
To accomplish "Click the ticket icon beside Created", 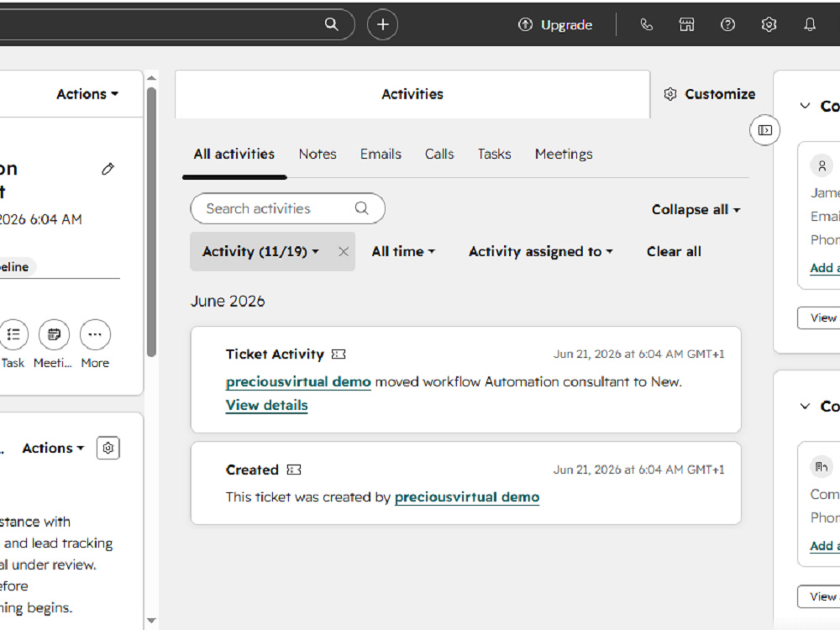I will [293, 470].
